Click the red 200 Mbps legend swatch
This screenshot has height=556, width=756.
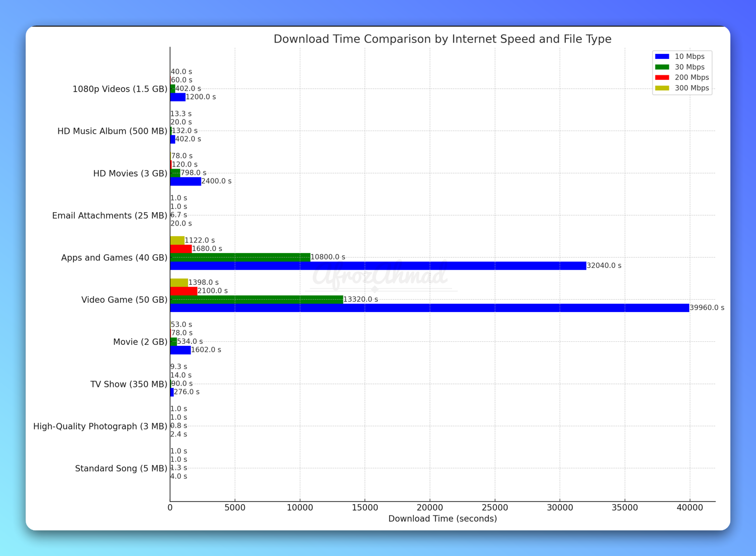pyautogui.click(x=662, y=77)
